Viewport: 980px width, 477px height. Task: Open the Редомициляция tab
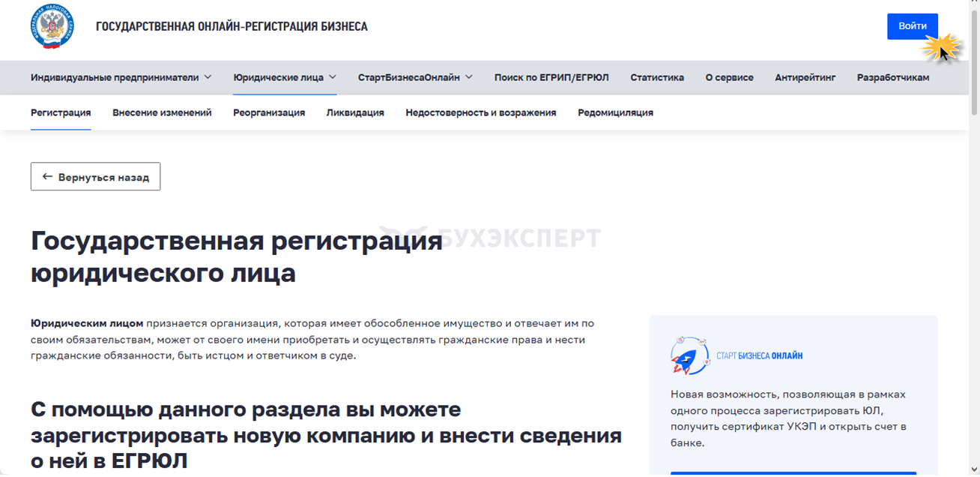coord(615,112)
